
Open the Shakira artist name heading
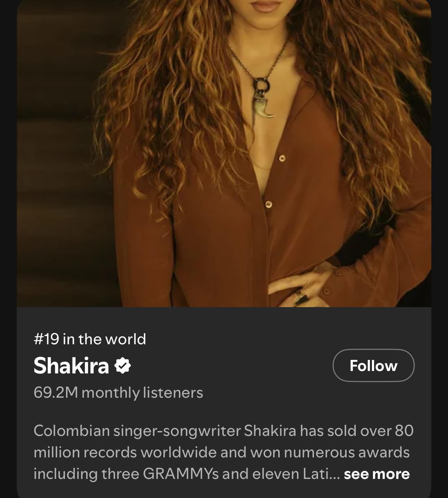coord(71,366)
